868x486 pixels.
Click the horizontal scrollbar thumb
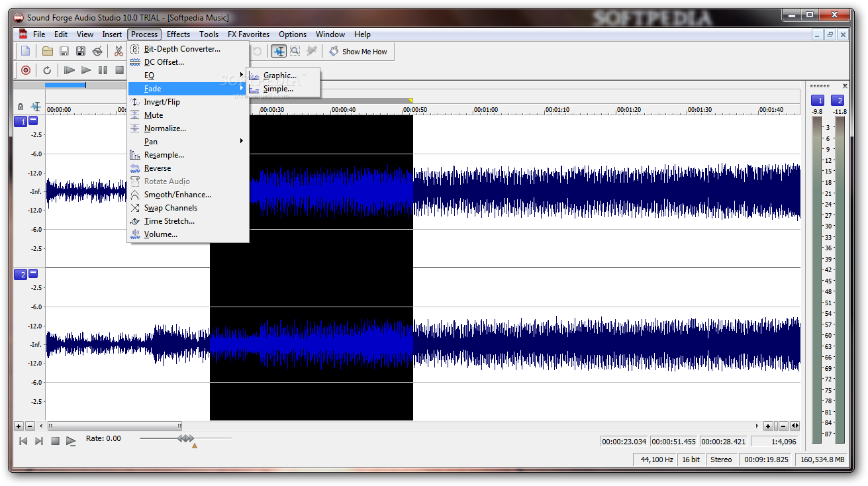[x=115, y=426]
